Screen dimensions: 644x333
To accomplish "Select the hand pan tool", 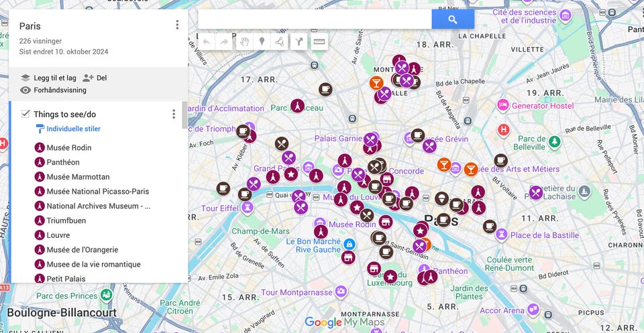I will click(x=245, y=42).
